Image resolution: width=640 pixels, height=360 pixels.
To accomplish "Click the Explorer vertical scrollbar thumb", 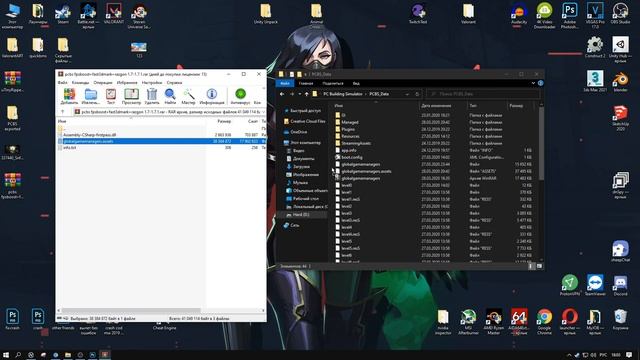I will point(541,143).
